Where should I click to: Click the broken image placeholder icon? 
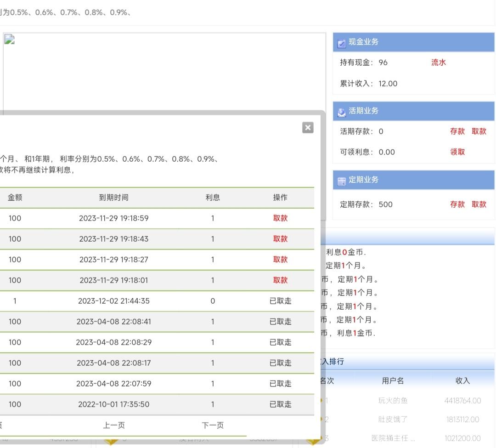pos(10,40)
